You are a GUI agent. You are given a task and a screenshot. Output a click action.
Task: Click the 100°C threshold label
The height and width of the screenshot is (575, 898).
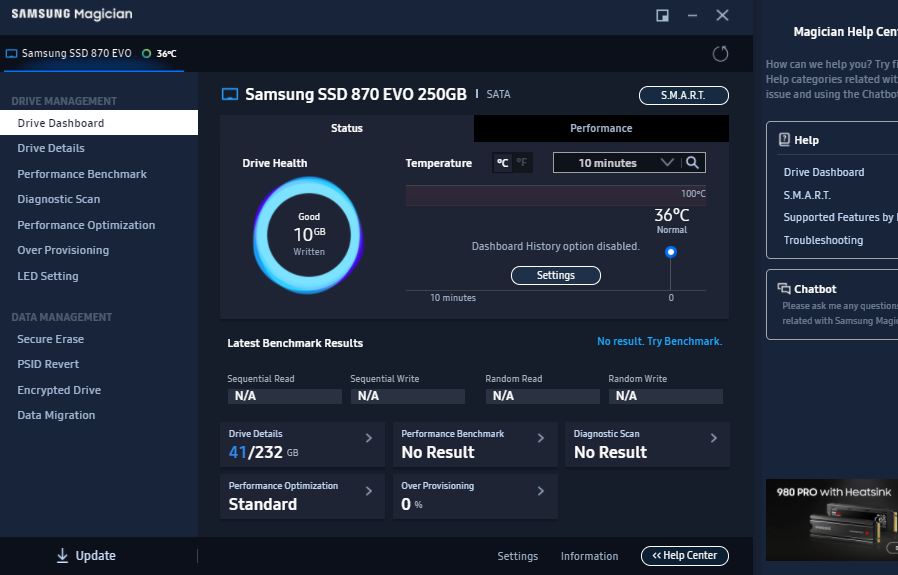coord(693,194)
